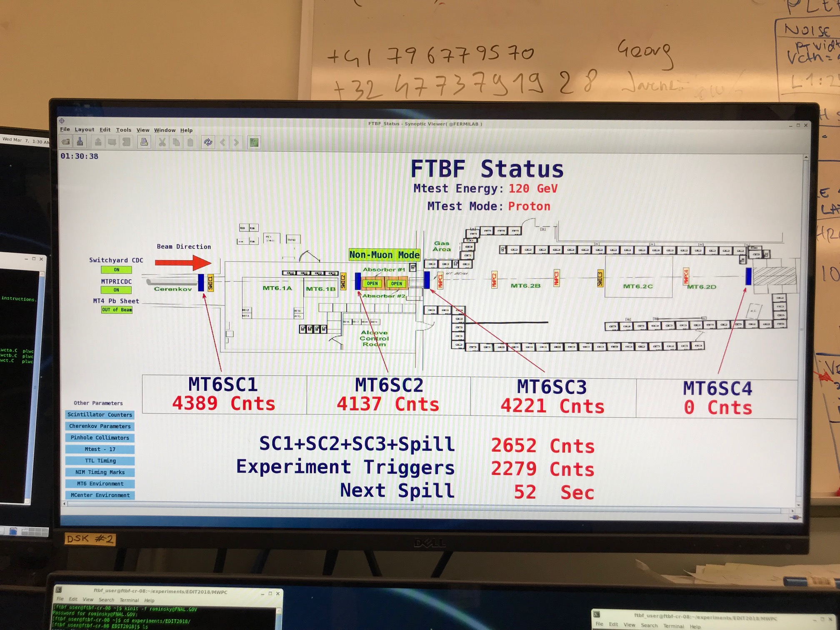Image resolution: width=840 pixels, height=630 pixels.
Task: Open Pinhole Collimators page
Action: click(x=100, y=437)
